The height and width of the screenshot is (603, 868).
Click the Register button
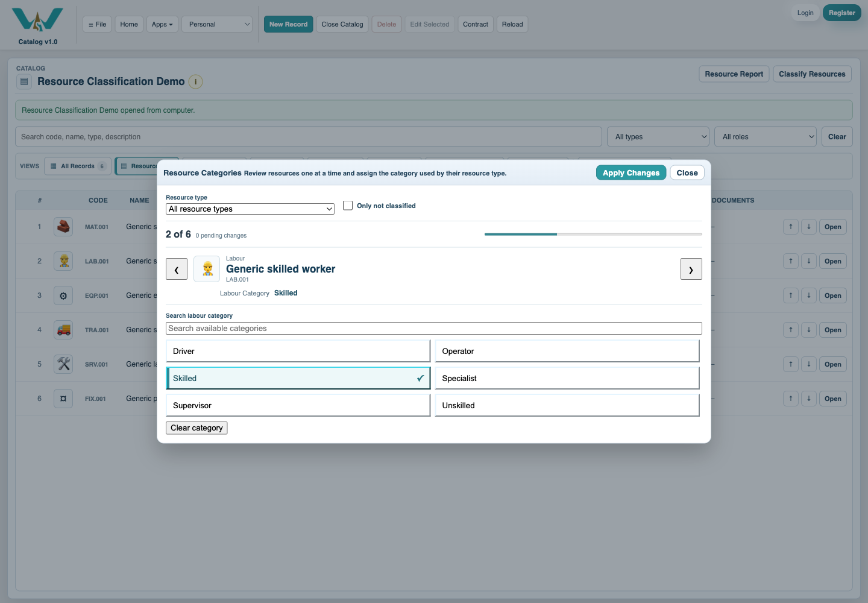[842, 13]
